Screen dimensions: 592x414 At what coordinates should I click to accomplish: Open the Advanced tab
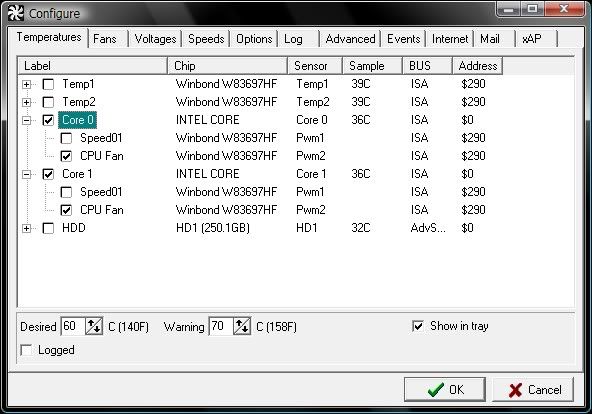coord(350,39)
